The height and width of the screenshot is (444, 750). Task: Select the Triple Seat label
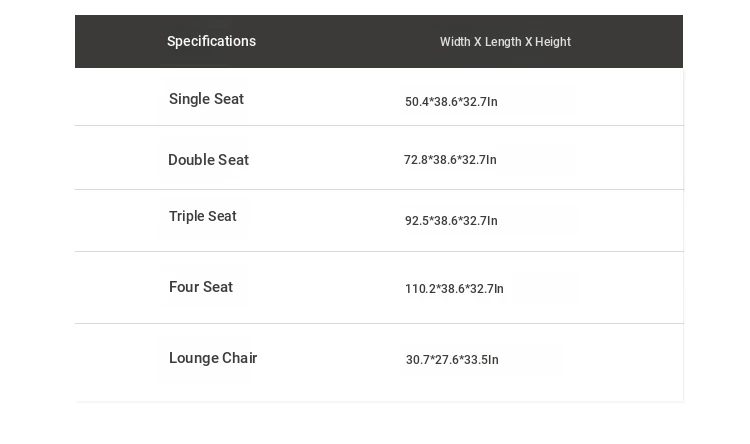pos(202,216)
